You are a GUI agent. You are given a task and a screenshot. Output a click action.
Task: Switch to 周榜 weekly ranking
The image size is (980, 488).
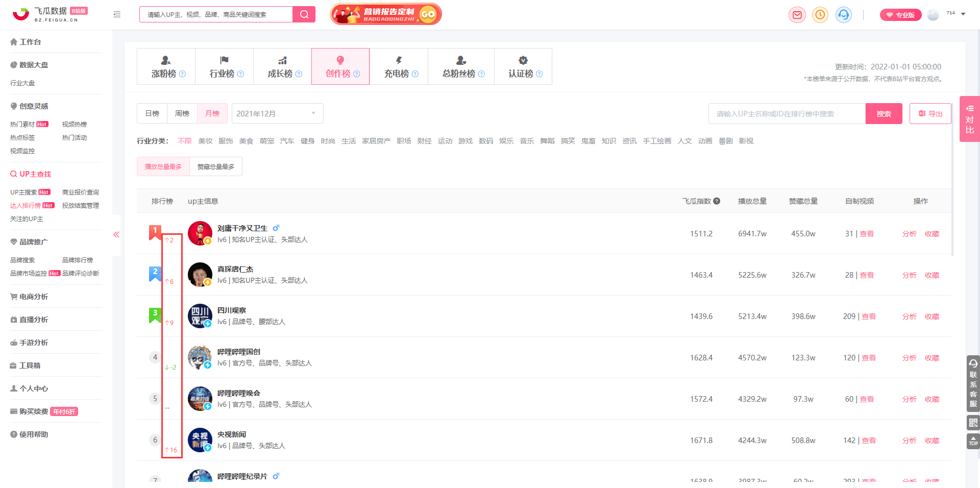tap(182, 113)
